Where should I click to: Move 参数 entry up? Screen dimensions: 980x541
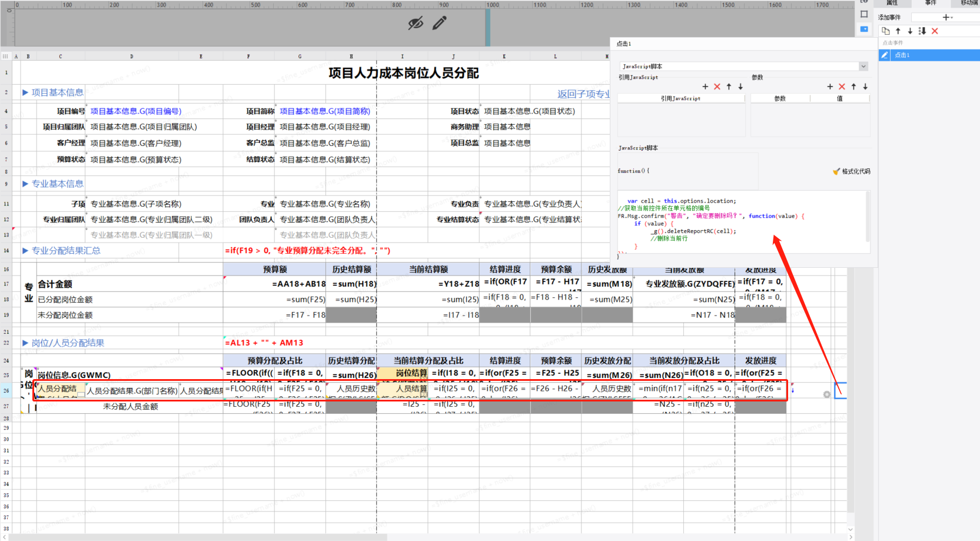[x=853, y=87]
